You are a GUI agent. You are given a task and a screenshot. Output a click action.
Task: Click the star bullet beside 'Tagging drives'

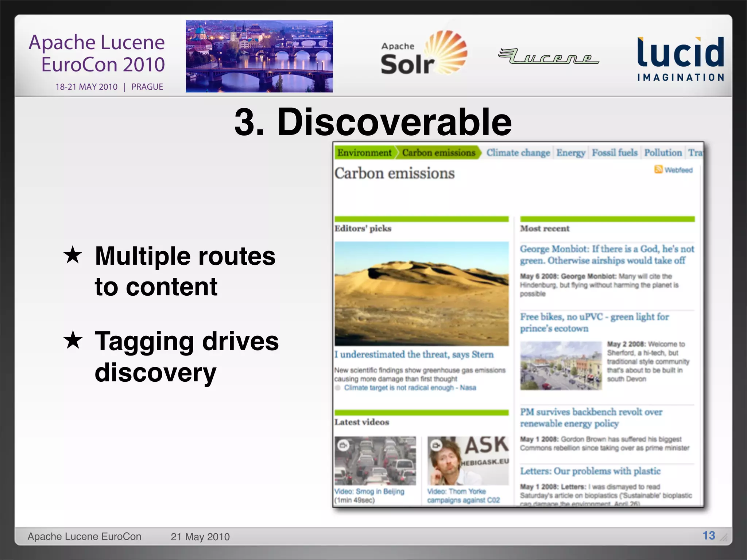point(73,340)
